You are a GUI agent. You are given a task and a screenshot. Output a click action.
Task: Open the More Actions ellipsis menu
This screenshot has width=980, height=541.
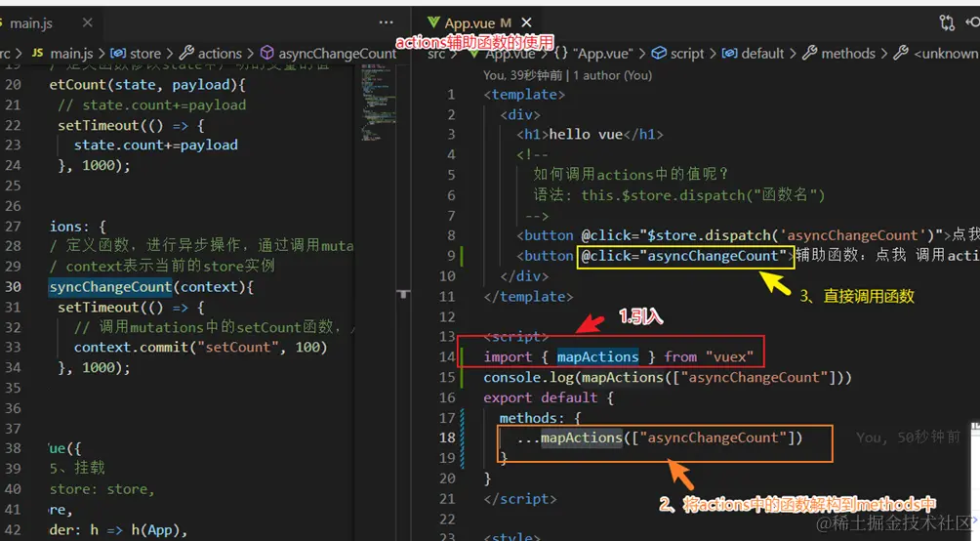387,22
